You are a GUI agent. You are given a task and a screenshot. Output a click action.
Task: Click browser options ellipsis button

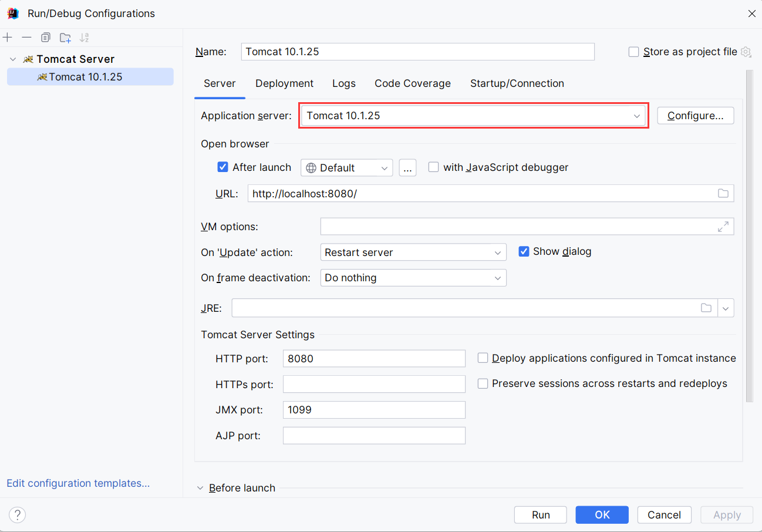[407, 167]
